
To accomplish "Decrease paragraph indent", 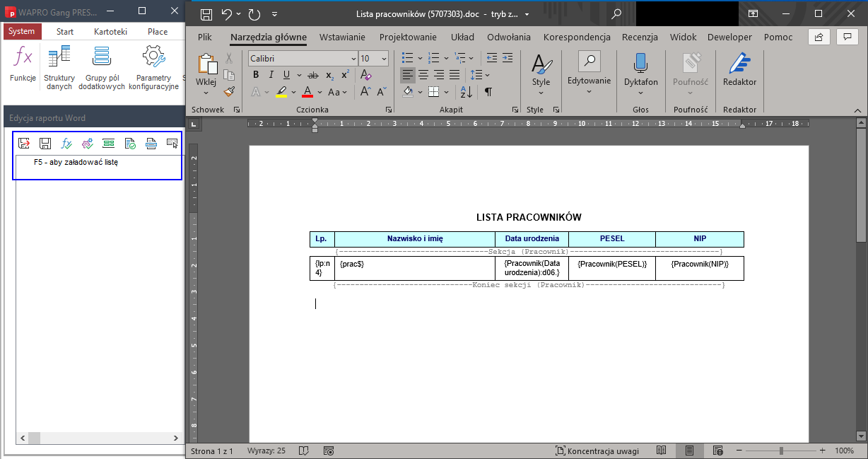I will [492, 58].
